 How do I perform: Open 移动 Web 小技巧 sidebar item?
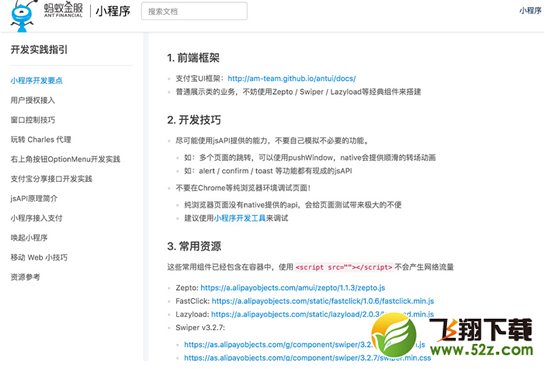coord(39,257)
